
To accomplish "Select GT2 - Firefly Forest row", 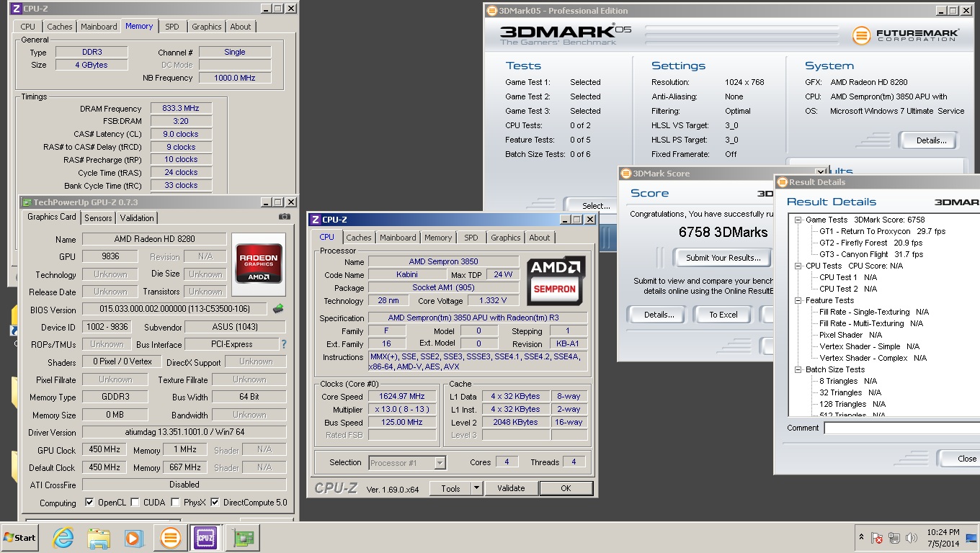I will tap(870, 243).
